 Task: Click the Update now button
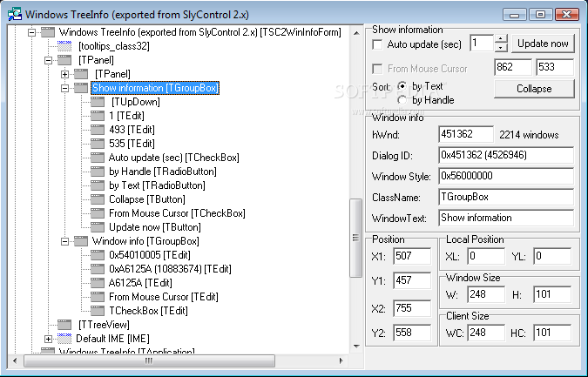543,44
